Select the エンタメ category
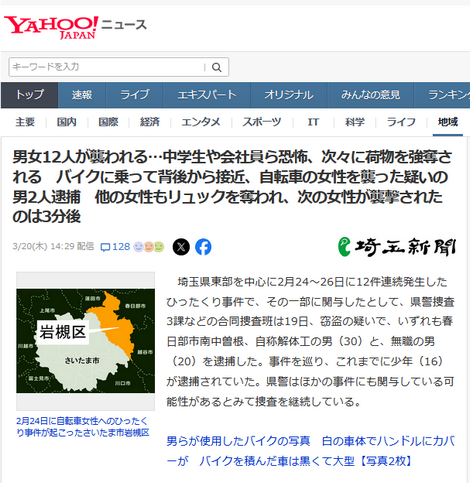The image size is (470, 483). pos(201,122)
